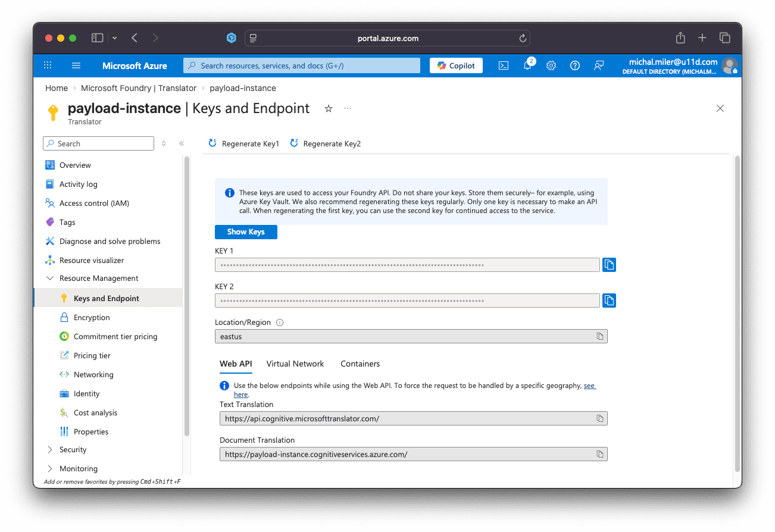775x532 pixels.
Task: Favorite payload-instance with the star icon
Action: (328, 109)
